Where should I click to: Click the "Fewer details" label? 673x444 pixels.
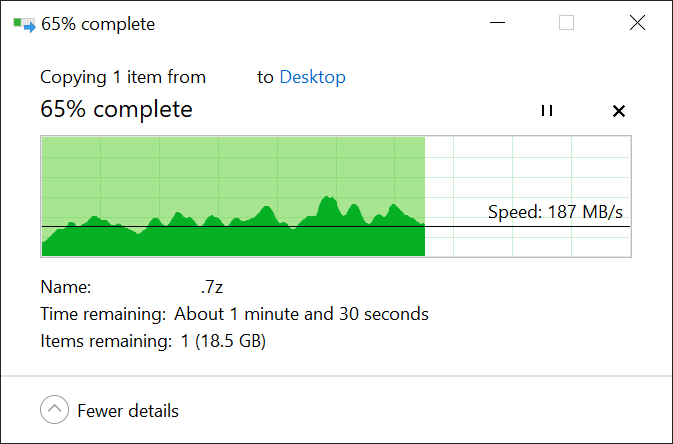128,410
